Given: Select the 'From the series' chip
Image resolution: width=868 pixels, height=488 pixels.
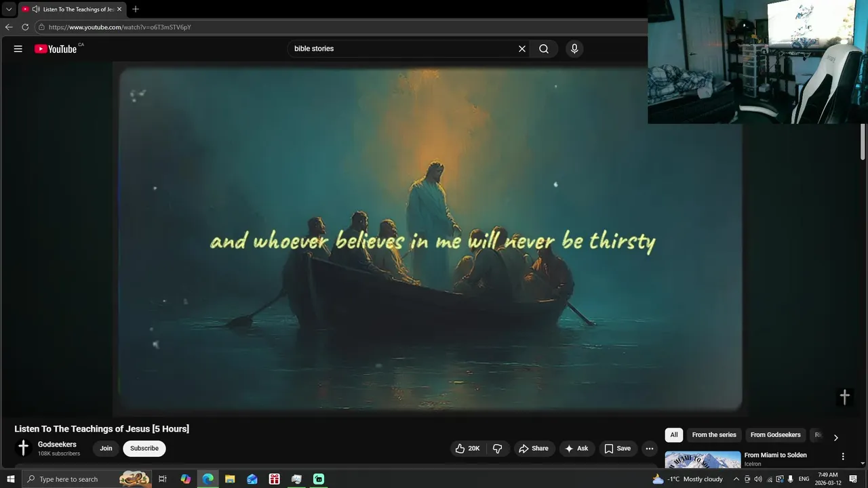Looking at the screenshot, I should pos(714,435).
